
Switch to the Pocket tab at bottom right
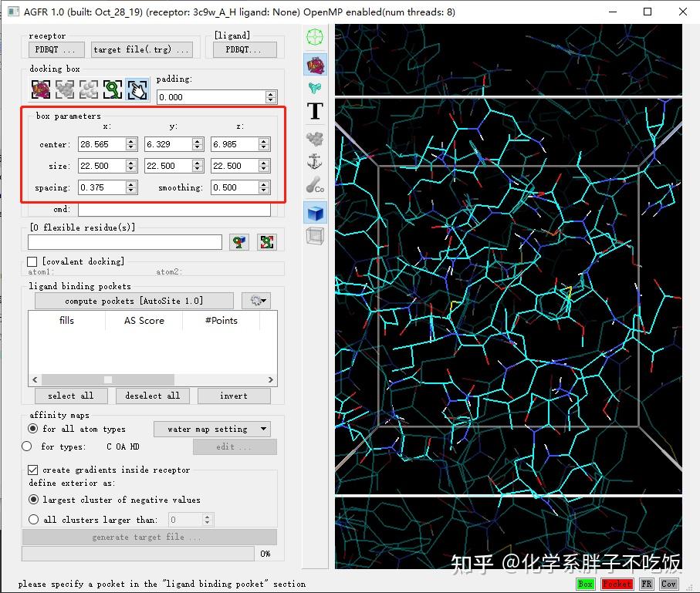[616, 584]
